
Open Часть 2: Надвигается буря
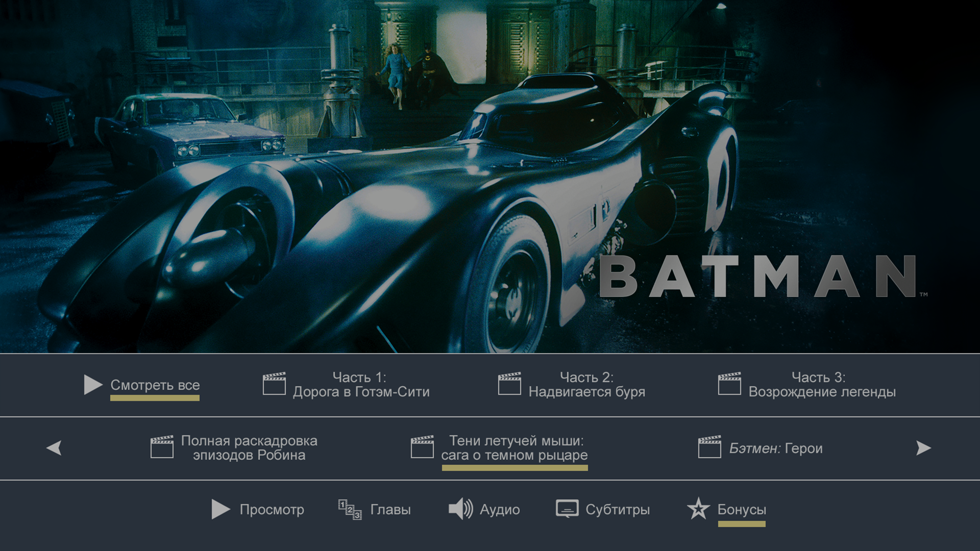tap(587, 385)
